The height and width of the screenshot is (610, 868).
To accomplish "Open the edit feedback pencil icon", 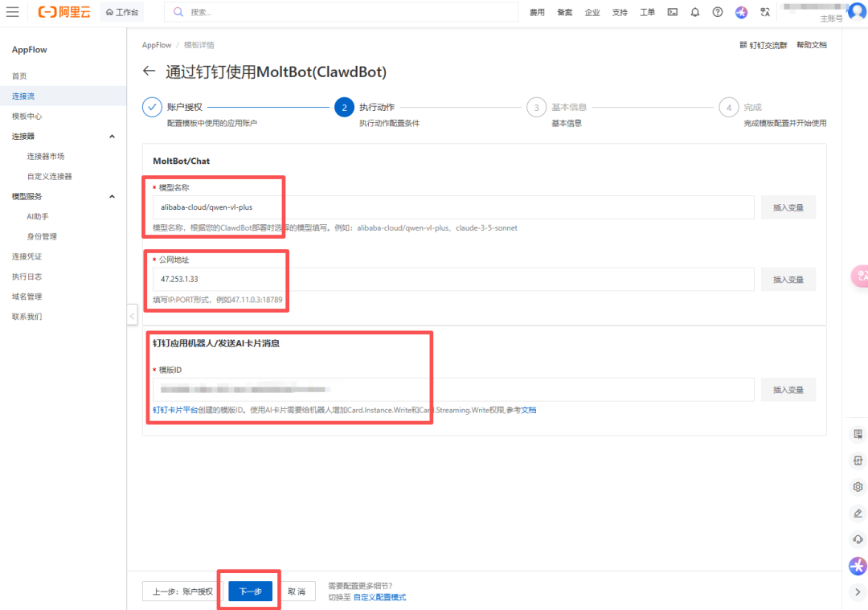I will [x=858, y=513].
